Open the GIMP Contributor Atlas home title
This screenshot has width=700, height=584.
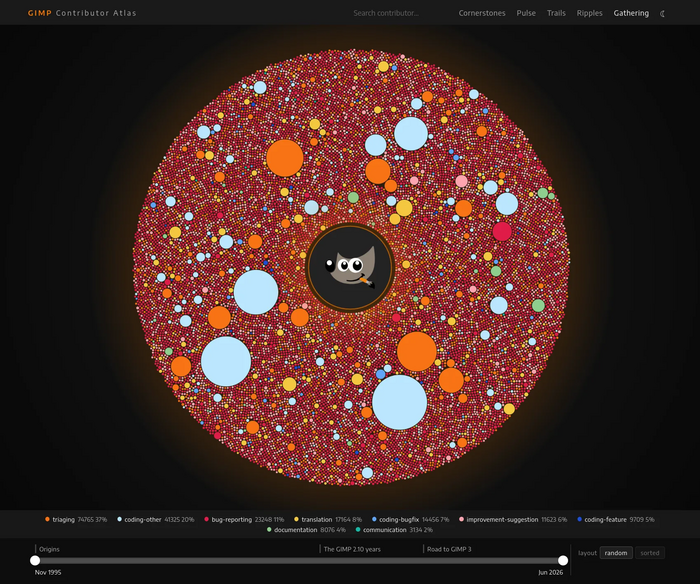(82, 13)
